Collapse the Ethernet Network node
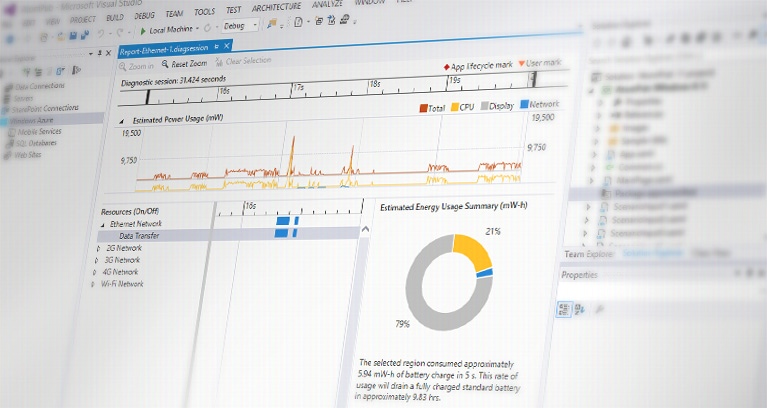The width and height of the screenshot is (767, 408). point(103,225)
